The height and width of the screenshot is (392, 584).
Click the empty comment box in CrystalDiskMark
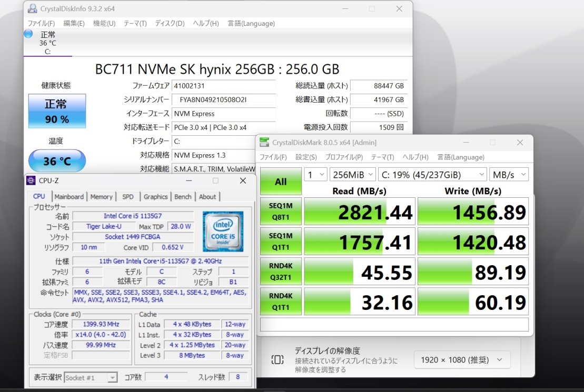(394, 324)
